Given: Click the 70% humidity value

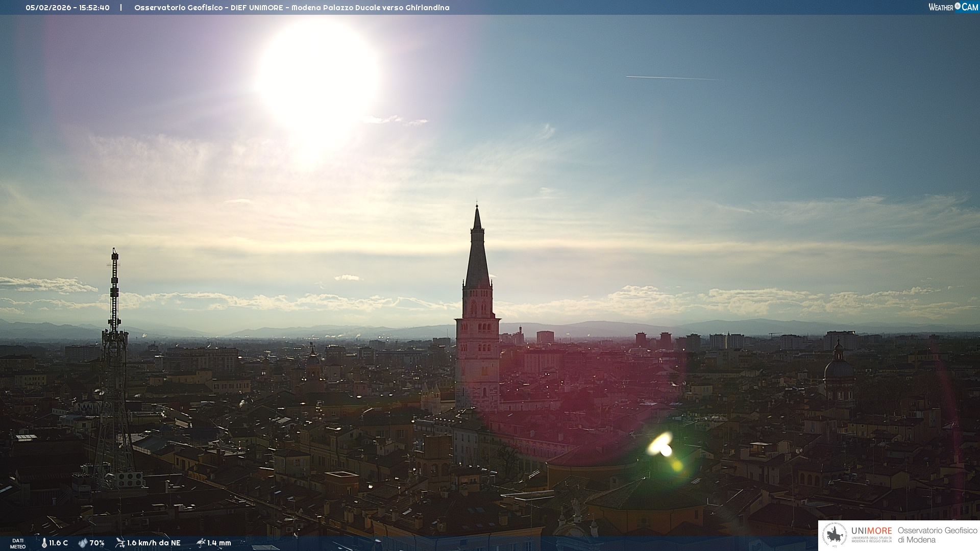Looking at the screenshot, I should pos(97,543).
